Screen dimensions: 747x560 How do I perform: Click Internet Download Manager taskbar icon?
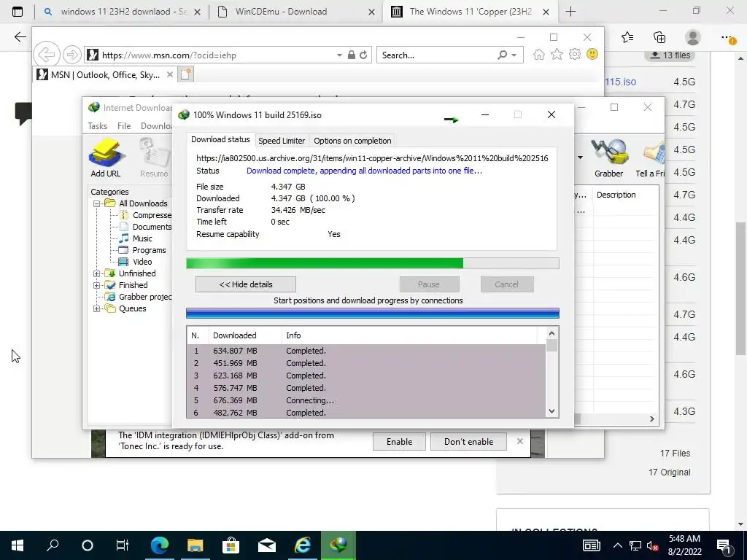[x=338, y=545]
